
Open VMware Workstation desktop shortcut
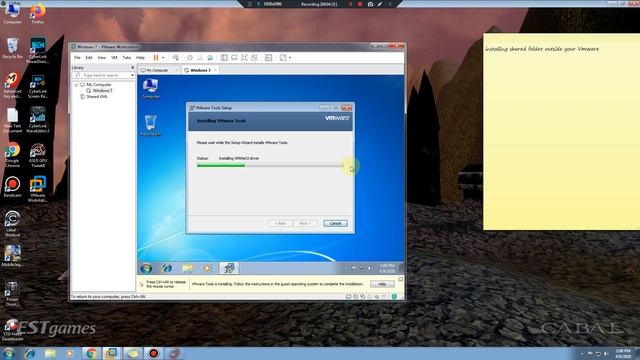(38, 189)
